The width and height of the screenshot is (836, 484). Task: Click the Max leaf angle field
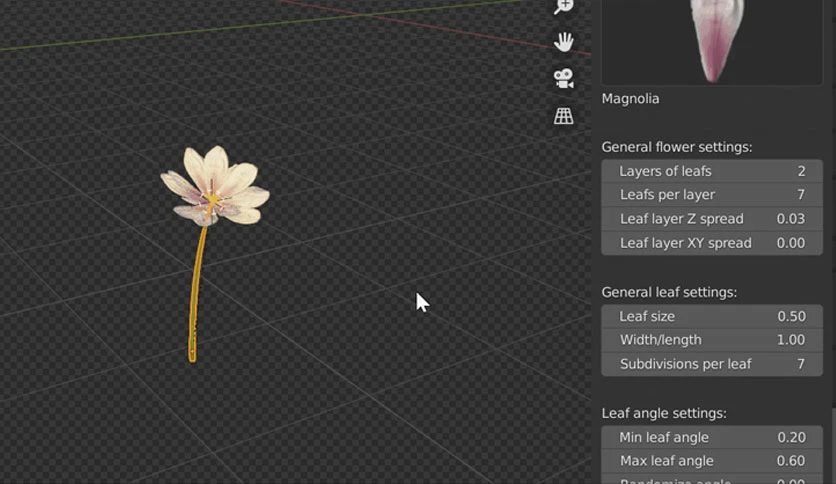712,461
